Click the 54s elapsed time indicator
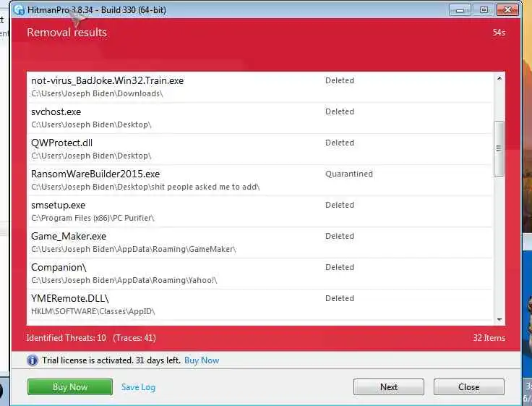Viewport: 532px width, 406px height. tap(499, 33)
